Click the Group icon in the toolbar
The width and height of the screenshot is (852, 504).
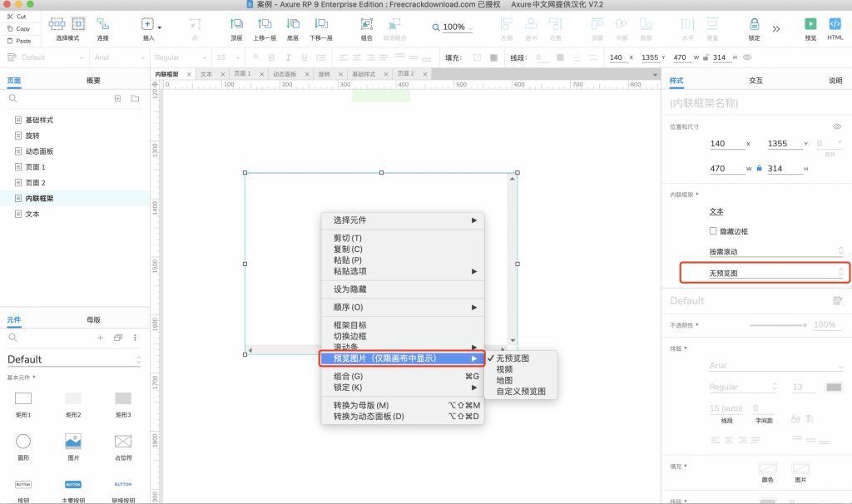(367, 24)
